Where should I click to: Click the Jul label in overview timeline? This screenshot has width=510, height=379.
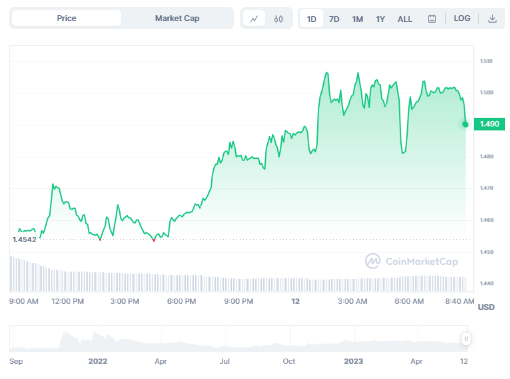pos(225,361)
